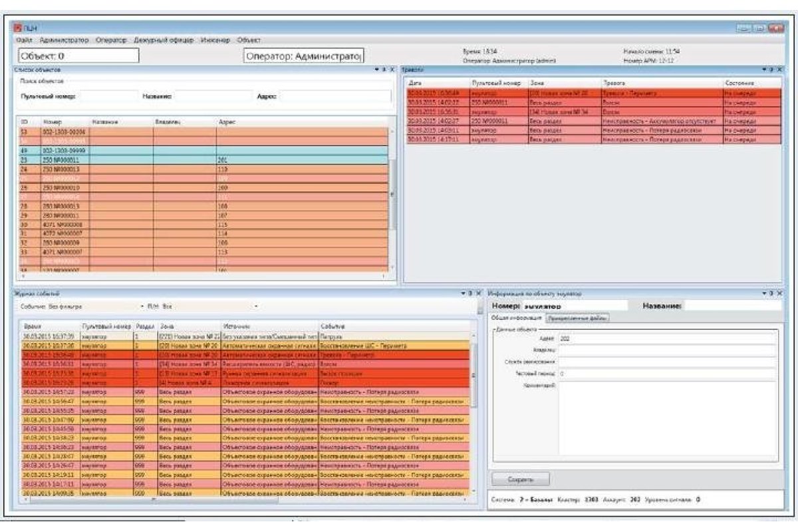
Task: Open the Дежурный офицер menu
Action: [163, 41]
